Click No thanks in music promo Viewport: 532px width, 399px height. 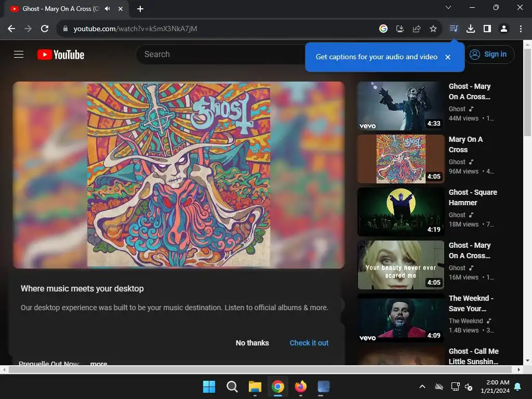coord(252,343)
